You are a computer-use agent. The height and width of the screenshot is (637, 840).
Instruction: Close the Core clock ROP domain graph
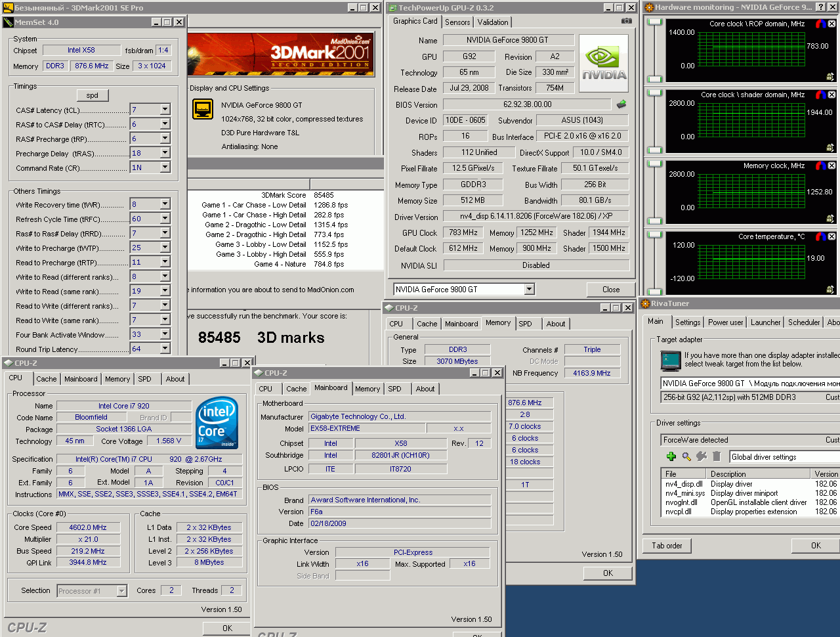pos(831,24)
